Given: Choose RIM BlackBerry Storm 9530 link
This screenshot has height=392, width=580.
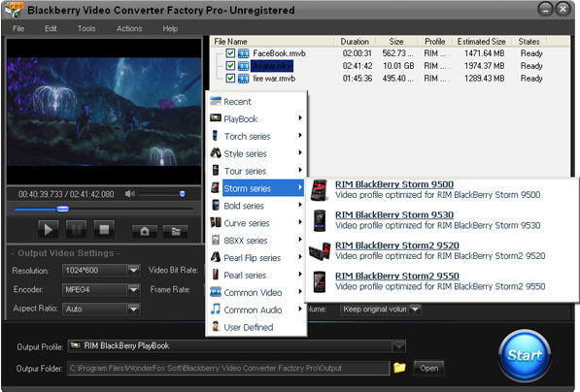Looking at the screenshot, I should pos(394,215).
